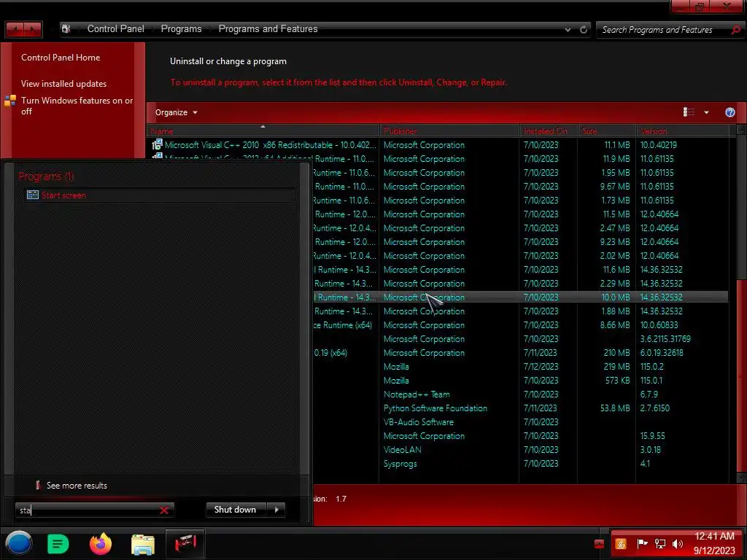
Task: Select the Notepad++ Team row
Action: 520,394
